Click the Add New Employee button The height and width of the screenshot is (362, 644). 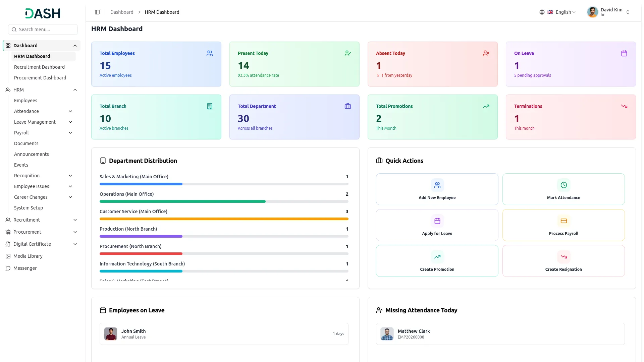(x=437, y=189)
